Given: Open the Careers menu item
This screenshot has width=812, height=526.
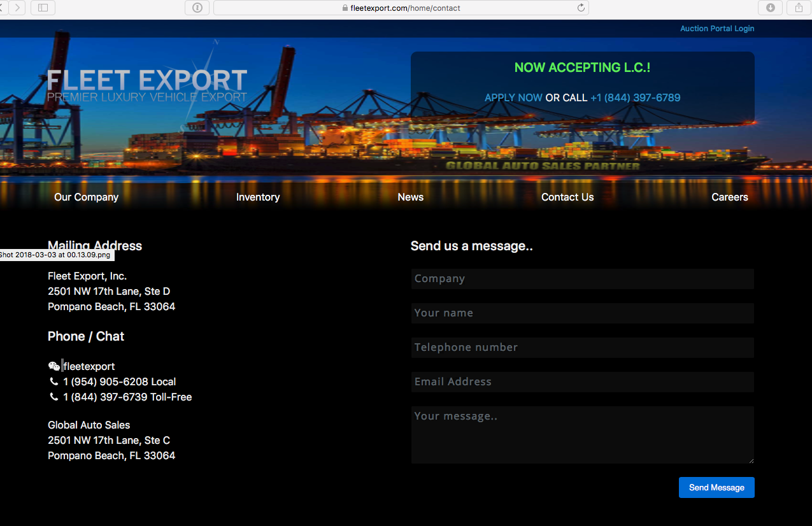Looking at the screenshot, I should click(x=730, y=197).
